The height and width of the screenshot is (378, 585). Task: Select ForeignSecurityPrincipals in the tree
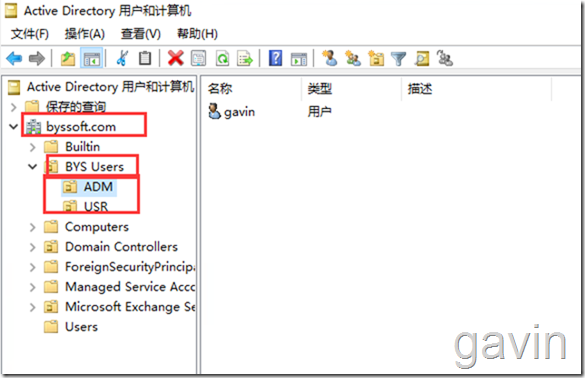coord(130,267)
